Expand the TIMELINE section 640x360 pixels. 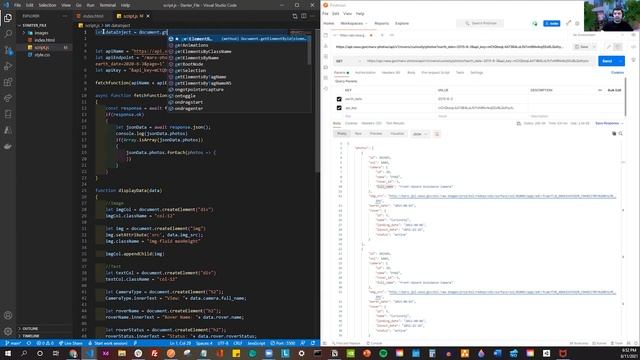[31, 336]
